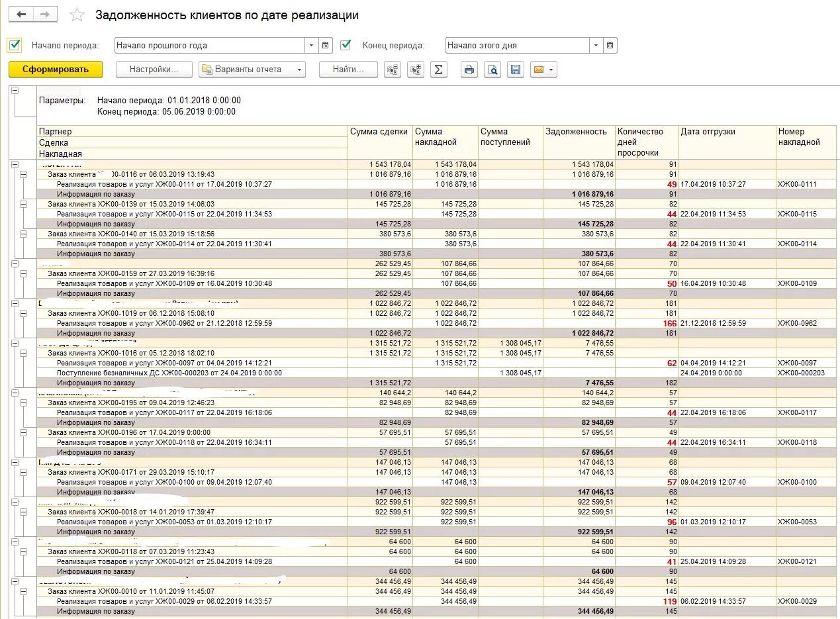Screen dimensions: 840x619
Task: Select the Задолженность column header
Action: point(579,142)
